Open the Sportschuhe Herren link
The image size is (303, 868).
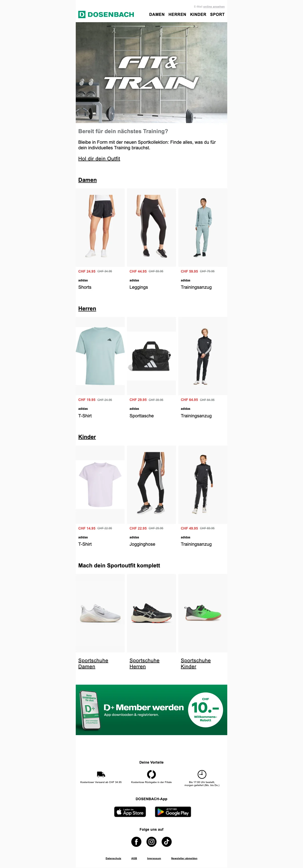tap(144, 663)
